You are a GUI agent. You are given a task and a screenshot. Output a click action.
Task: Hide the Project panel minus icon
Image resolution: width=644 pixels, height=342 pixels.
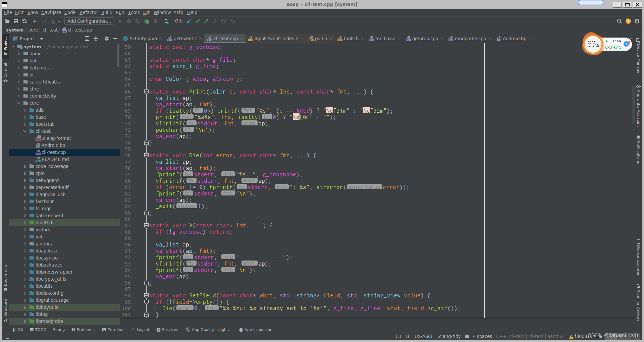(x=115, y=39)
